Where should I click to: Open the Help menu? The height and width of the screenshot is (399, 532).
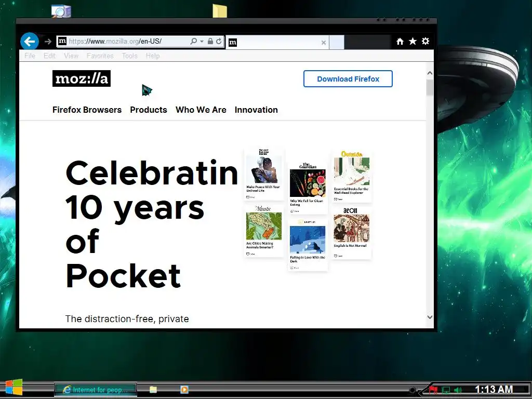click(153, 56)
